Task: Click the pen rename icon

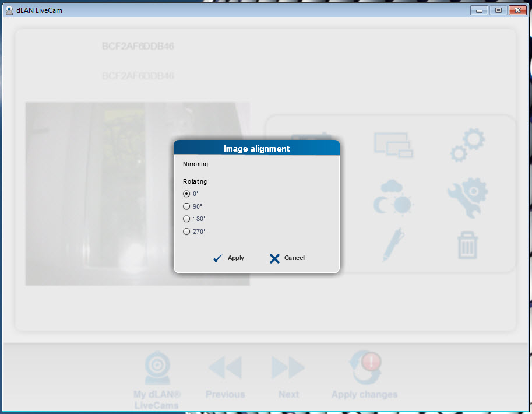Action: click(x=393, y=244)
